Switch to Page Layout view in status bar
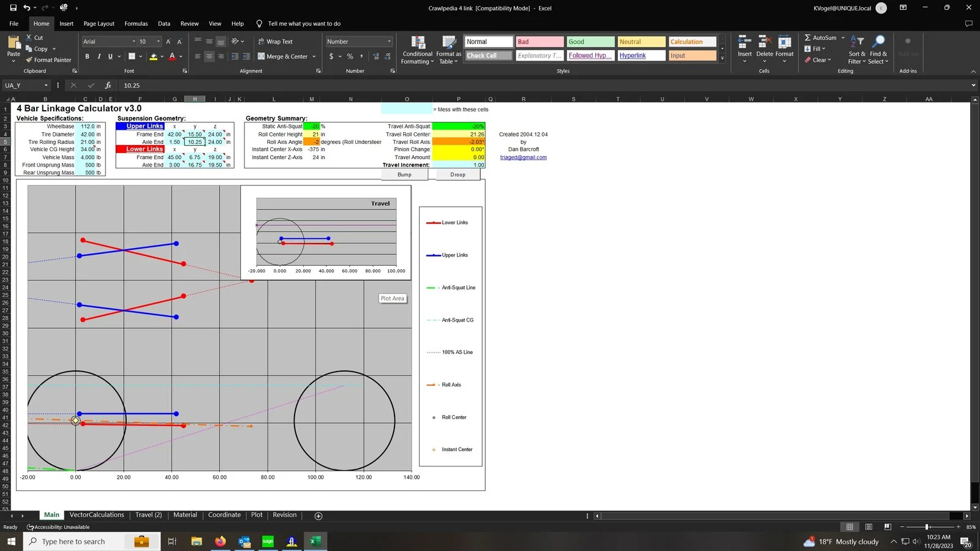Image resolution: width=980 pixels, height=551 pixels. tap(869, 527)
